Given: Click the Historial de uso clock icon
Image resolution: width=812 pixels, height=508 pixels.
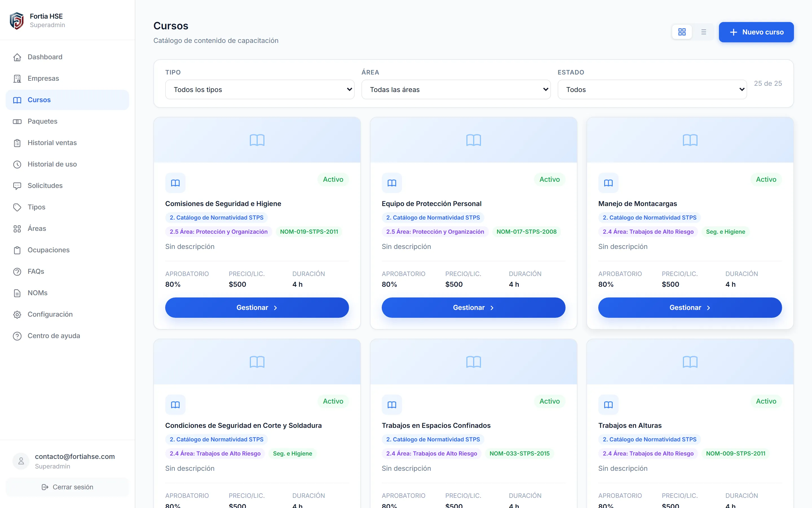Looking at the screenshot, I should click(x=17, y=165).
